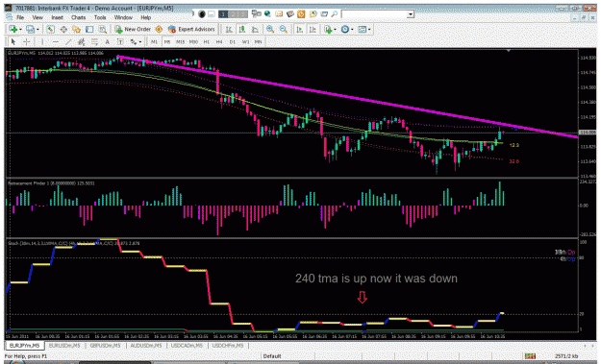
Task: Open the empty combo box dropdown arrow
Action: (x=411, y=14)
